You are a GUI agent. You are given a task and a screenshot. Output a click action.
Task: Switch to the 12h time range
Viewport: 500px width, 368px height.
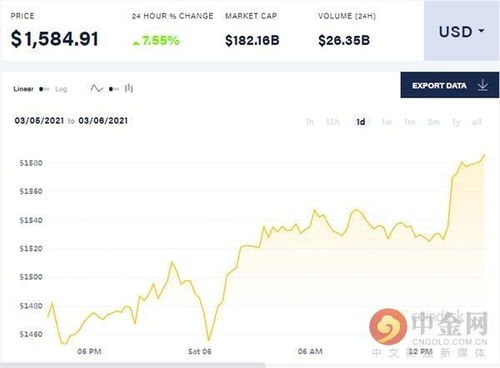[x=333, y=122]
